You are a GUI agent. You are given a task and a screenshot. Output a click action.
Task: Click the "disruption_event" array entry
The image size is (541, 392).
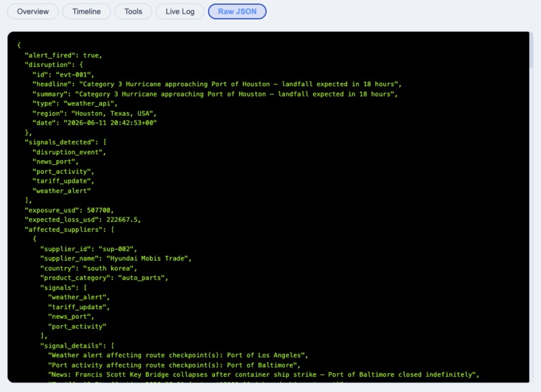click(x=69, y=152)
